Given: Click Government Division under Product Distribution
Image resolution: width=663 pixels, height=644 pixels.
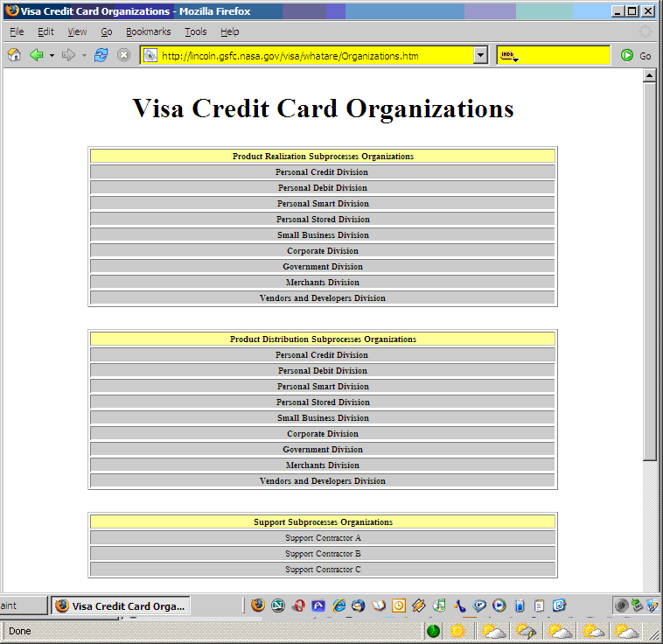Looking at the screenshot, I should click(x=322, y=450).
